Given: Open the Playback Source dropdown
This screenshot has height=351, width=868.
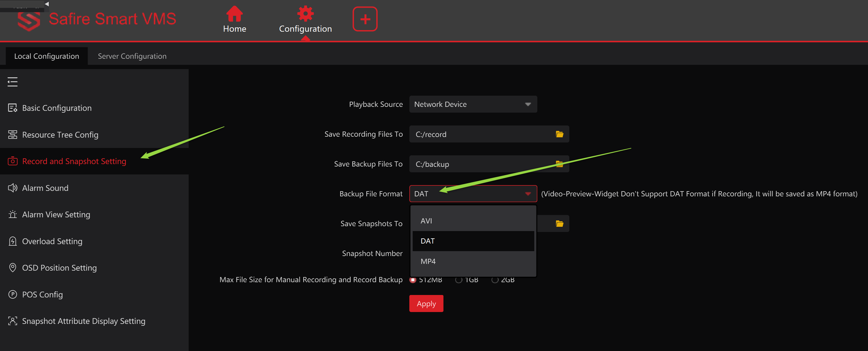Looking at the screenshot, I should click(473, 104).
